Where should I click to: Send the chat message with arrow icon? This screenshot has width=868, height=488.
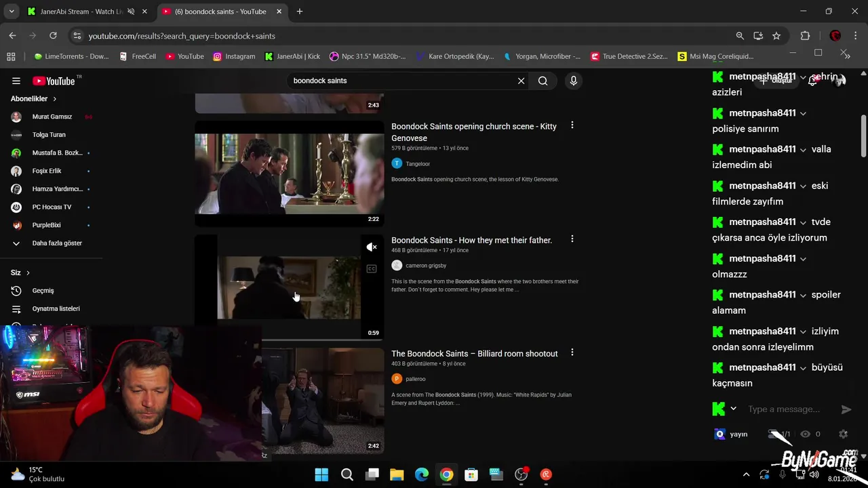(x=846, y=409)
